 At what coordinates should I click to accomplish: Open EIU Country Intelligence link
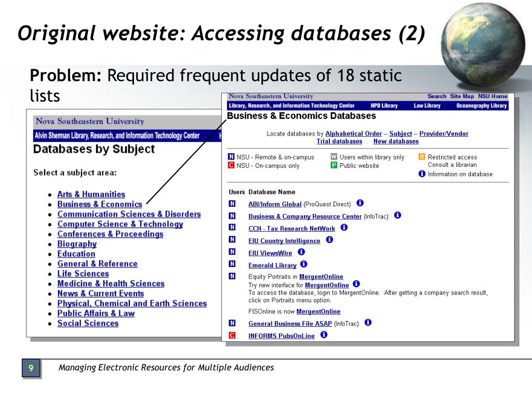point(284,241)
